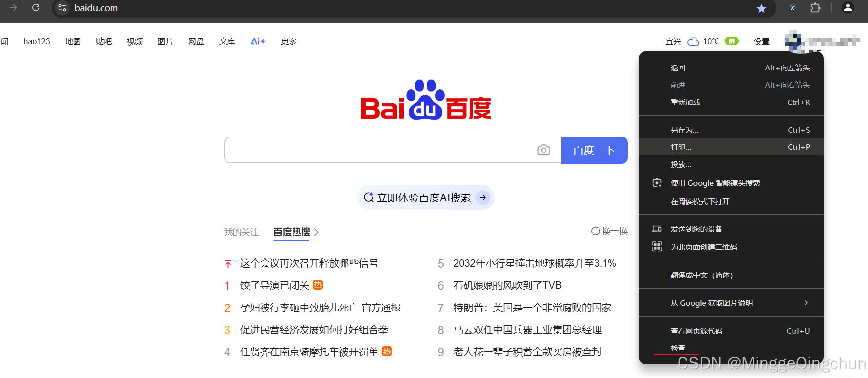Open the 更多 navigation dropdown
868x378 pixels.
289,41
